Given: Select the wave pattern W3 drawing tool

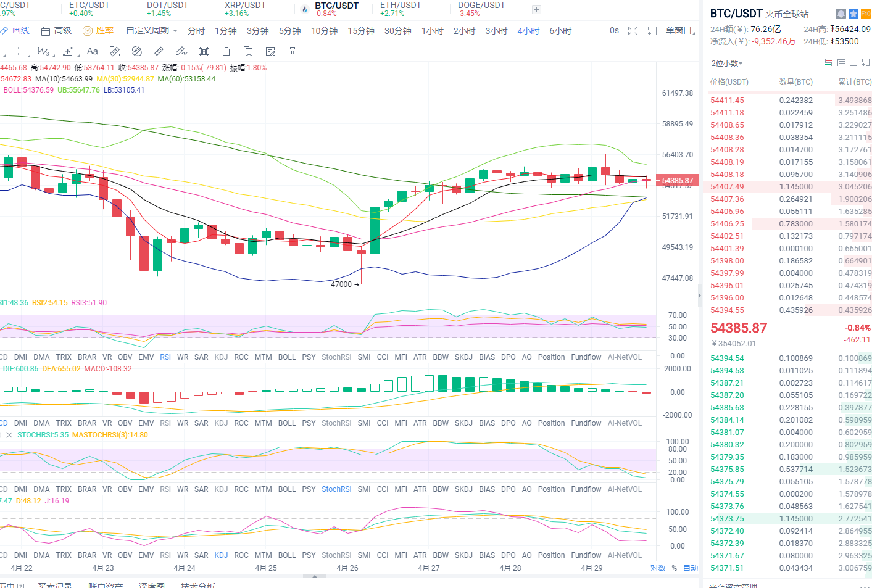Looking at the screenshot, I should [43, 52].
